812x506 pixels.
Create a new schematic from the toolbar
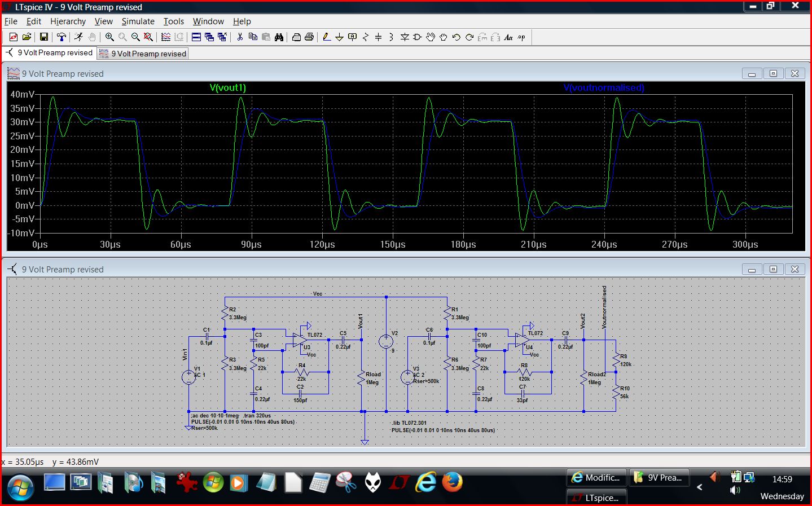pyautogui.click(x=14, y=37)
